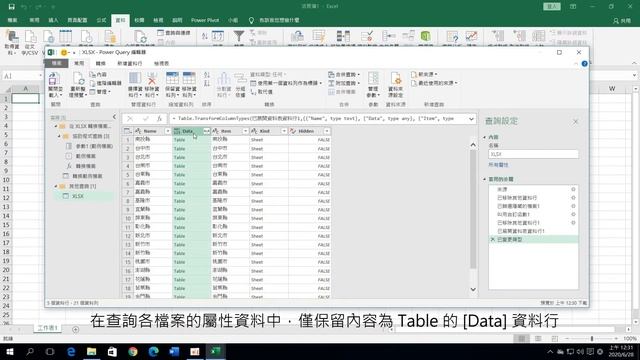This screenshot has height=360, width=640.
Task: Open the Power Query help icon
Action: pos(584,64)
